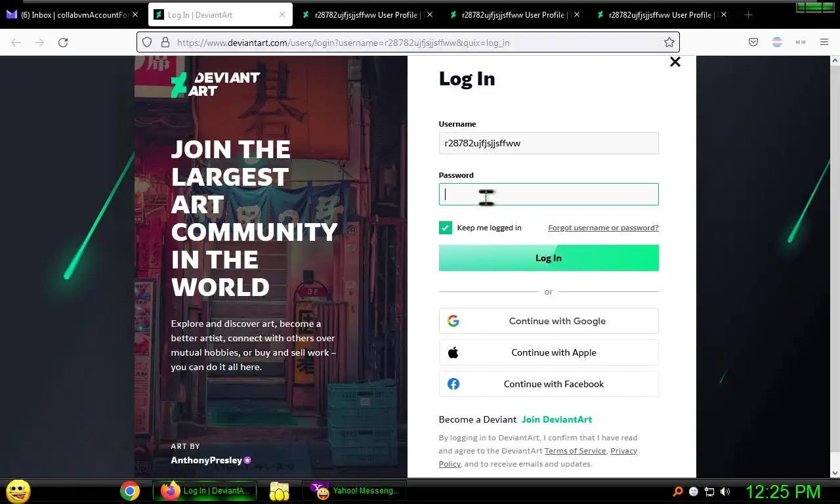
Task: Bookmark this page with the star icon
Action: click(x=669, y=42)
